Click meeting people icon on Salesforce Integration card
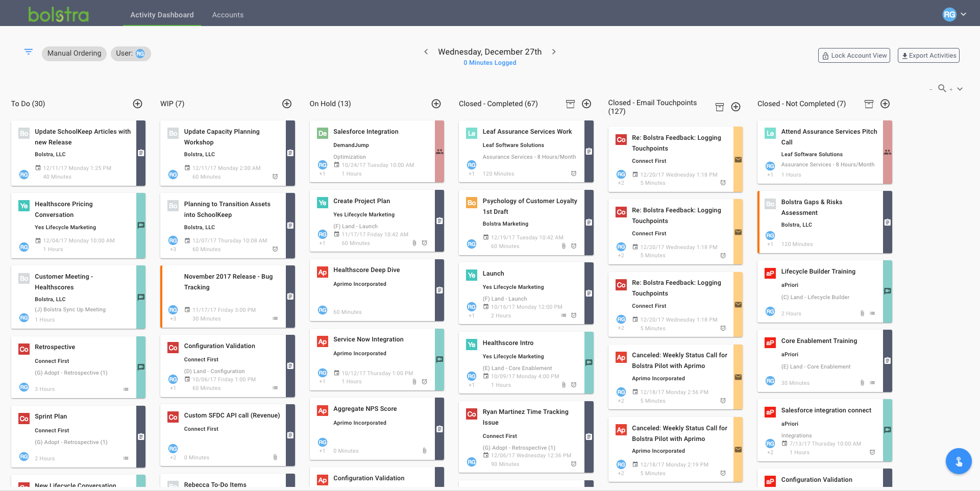The width and height of the screenshot is (980, 491). click(439, 152)
